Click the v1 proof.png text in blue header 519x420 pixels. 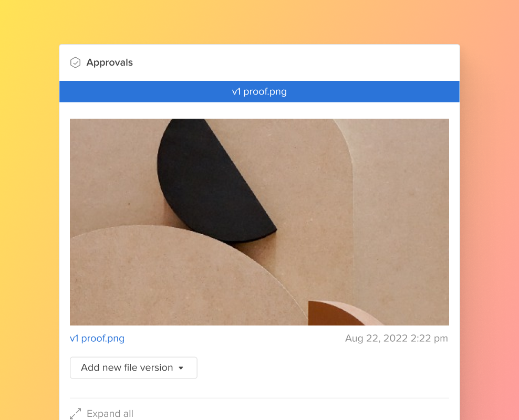click(259, 91)
